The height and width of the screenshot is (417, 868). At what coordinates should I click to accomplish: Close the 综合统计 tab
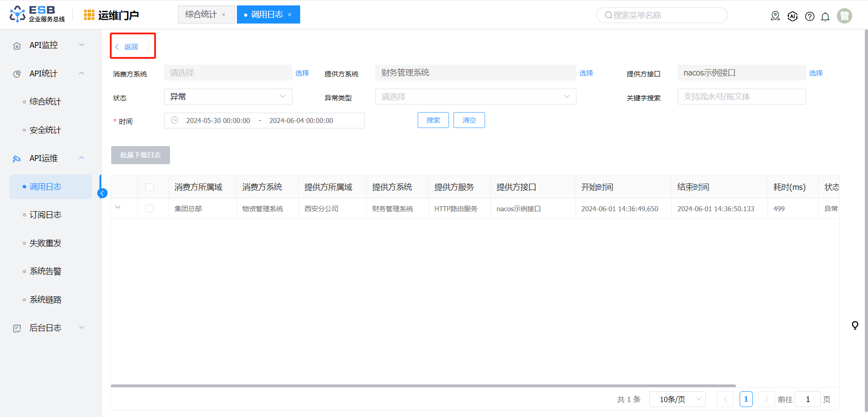point(223,15)
